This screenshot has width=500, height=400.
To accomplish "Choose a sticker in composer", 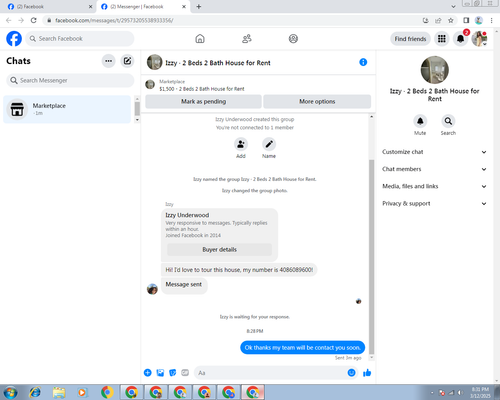I will click(x=173, y=373).
